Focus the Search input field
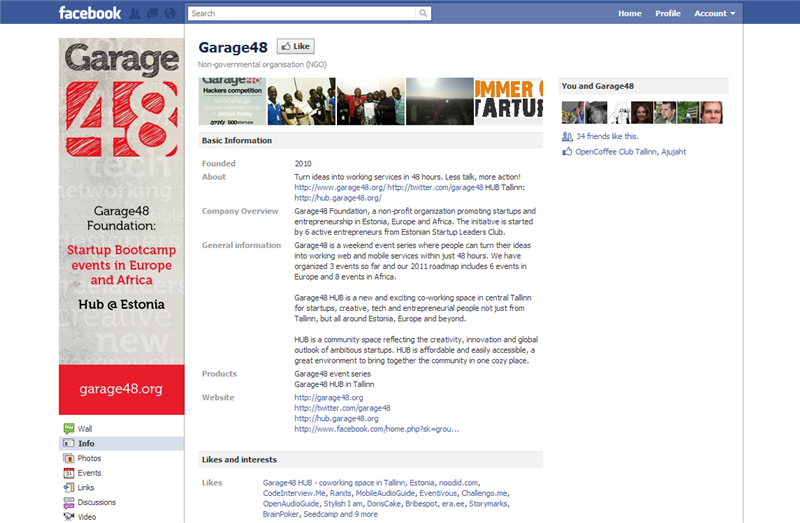 [302, 13]
